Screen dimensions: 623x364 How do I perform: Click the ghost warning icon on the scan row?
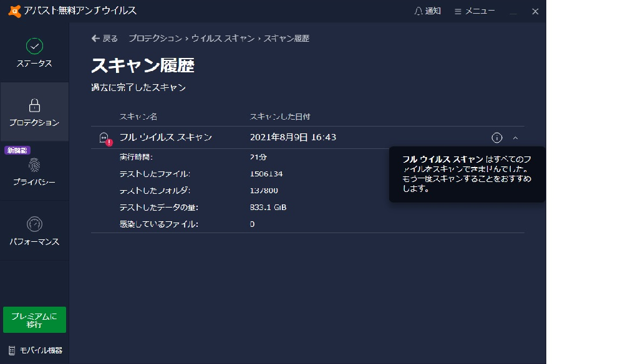click(x=105, y=138)
